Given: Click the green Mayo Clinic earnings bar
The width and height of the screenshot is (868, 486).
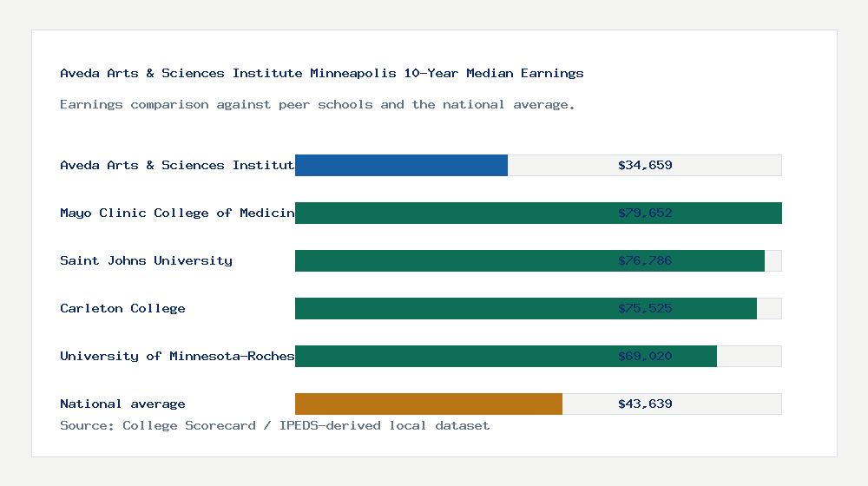Looking at the screenshot, I should point(539,213).
